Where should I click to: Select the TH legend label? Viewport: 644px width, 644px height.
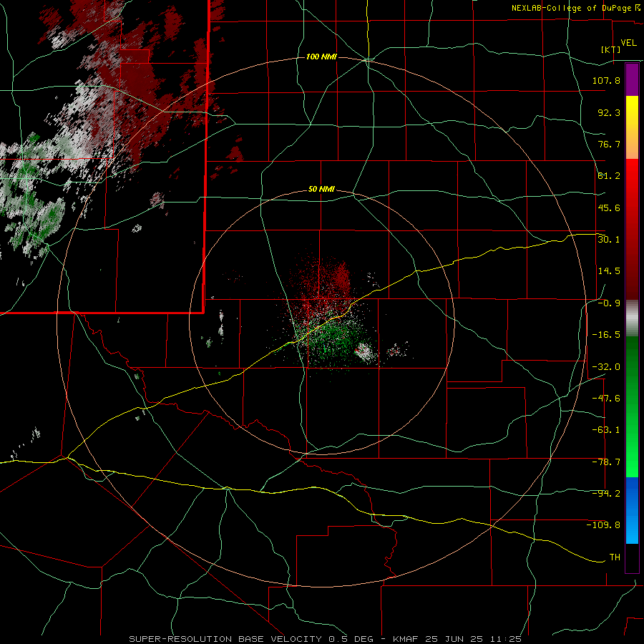pos(615,557)
